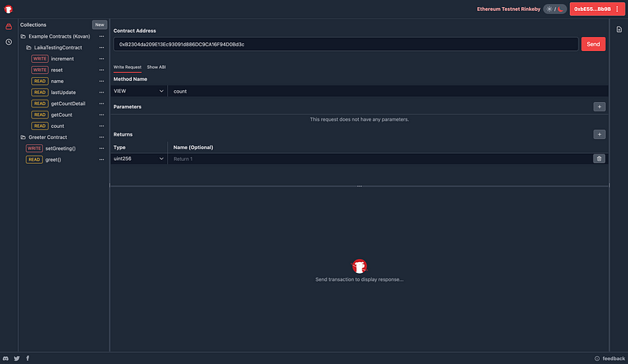
Task: Collapse the LaikaTestingContract folder
Action: tap(29, 48)
